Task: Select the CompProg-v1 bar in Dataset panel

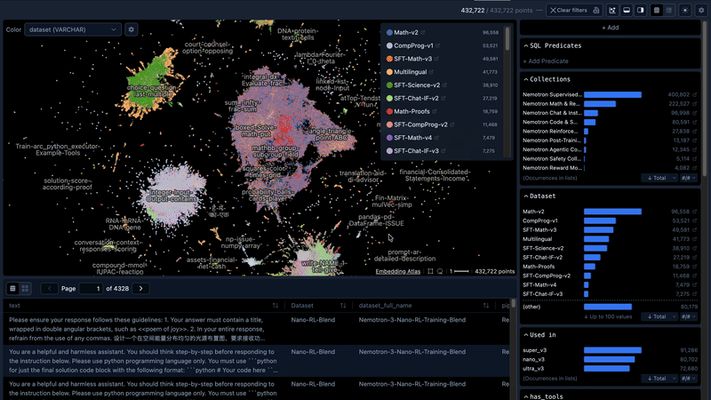Action: click(600, 221)
